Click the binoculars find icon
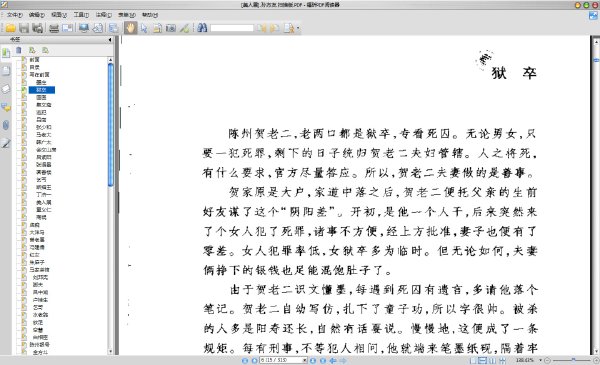 click(202, 28)
